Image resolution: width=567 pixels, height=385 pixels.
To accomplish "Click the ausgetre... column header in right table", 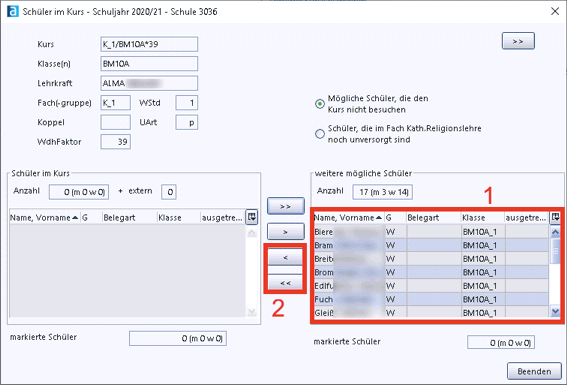I will pyautogui.click(x=526, y=218).
